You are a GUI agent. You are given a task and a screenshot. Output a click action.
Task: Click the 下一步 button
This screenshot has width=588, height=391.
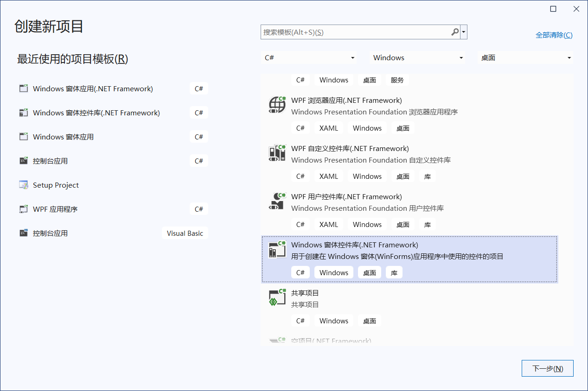(548, 369)
